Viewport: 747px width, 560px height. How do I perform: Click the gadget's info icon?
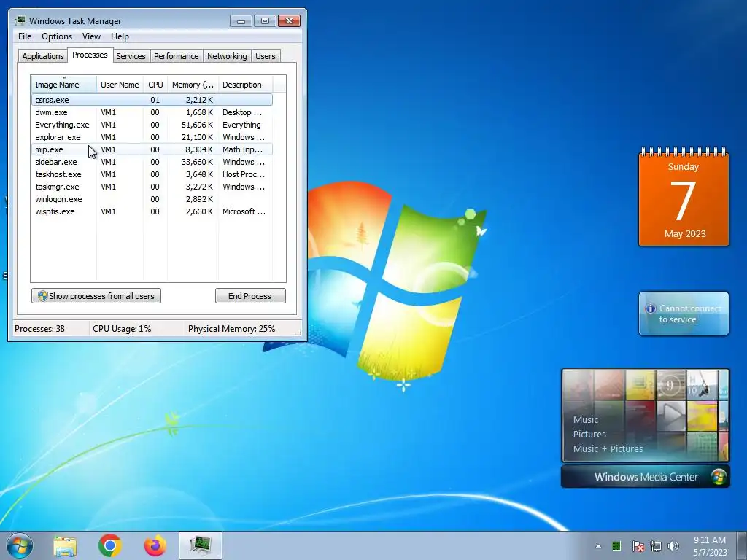click(x=650, y=308)
